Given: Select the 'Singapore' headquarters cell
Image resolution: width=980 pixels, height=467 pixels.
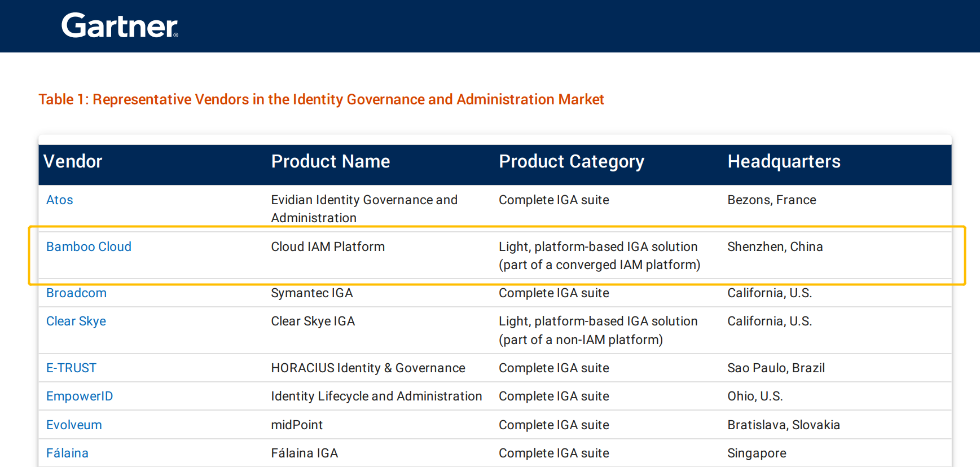Looking at the screenshot, I should point(757,453).
